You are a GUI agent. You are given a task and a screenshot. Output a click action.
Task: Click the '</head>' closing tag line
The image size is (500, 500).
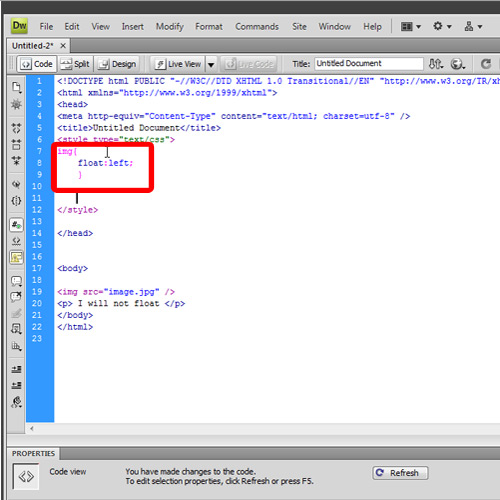pyautogui.click(x=75, y=233)
